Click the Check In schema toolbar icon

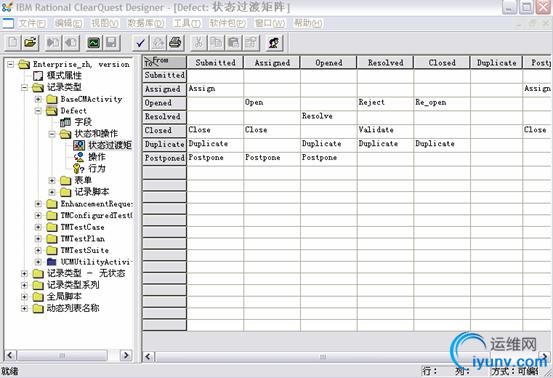point(71,43)
